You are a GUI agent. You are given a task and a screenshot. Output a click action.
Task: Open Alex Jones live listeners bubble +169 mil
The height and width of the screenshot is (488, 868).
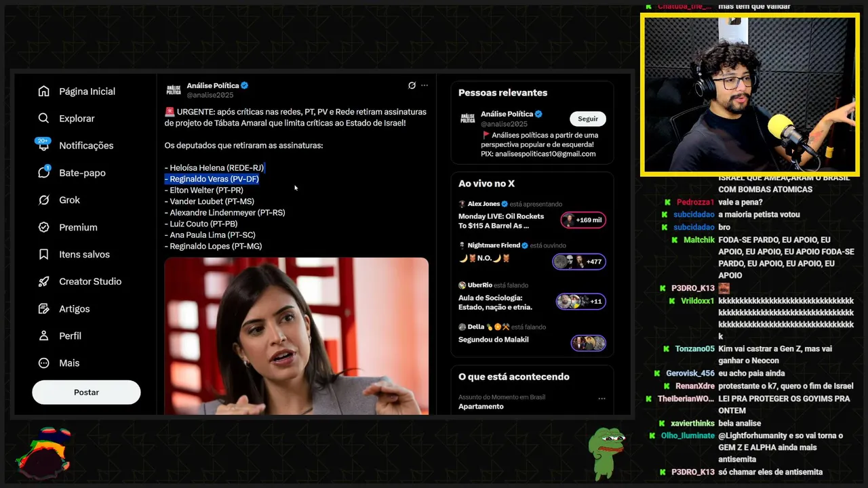coord(583,220)
